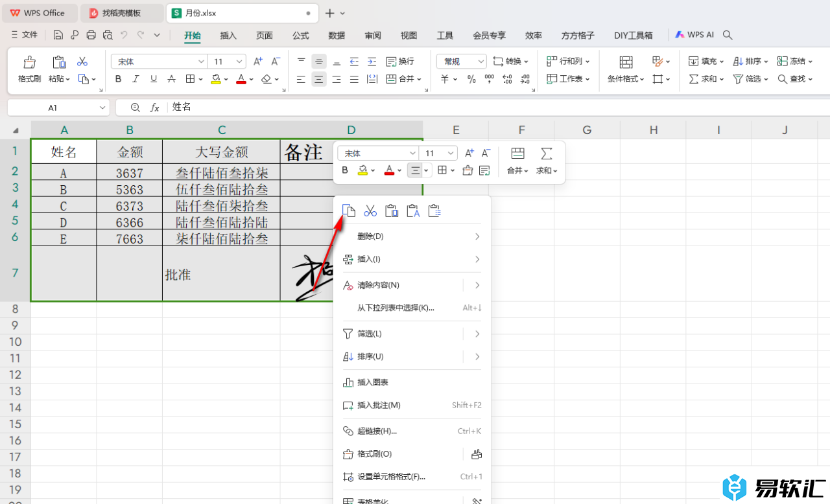Image resolution: width=830 pixels, height=504 pixels.
Task: Click the Search magnifier next to WPS AI
Action: click(728, 35)
